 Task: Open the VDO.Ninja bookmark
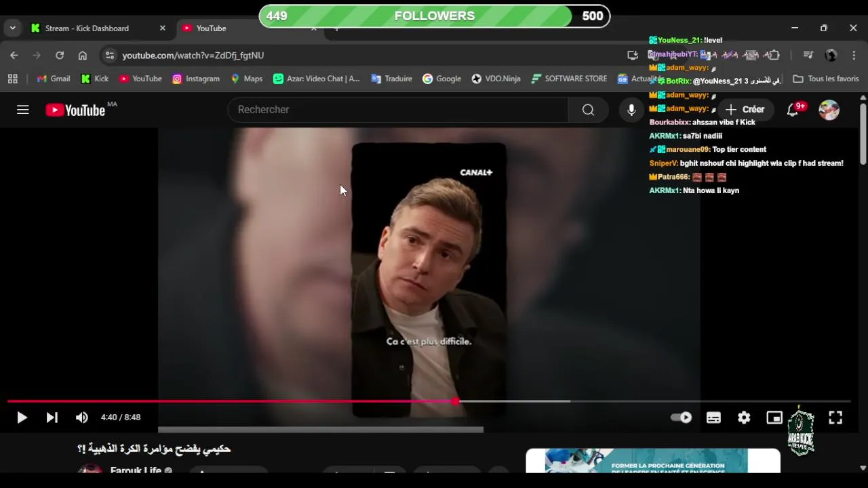pyautogui.click(x=496, y=79)
